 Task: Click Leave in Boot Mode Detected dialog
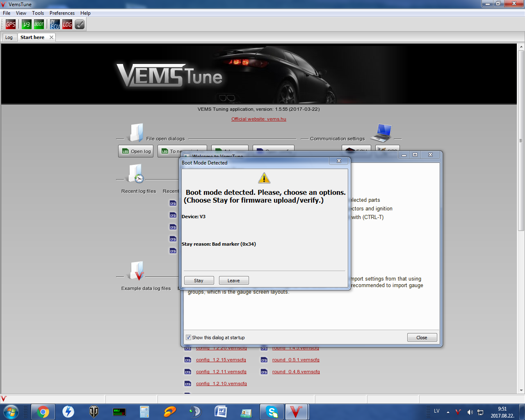[234, 281]
